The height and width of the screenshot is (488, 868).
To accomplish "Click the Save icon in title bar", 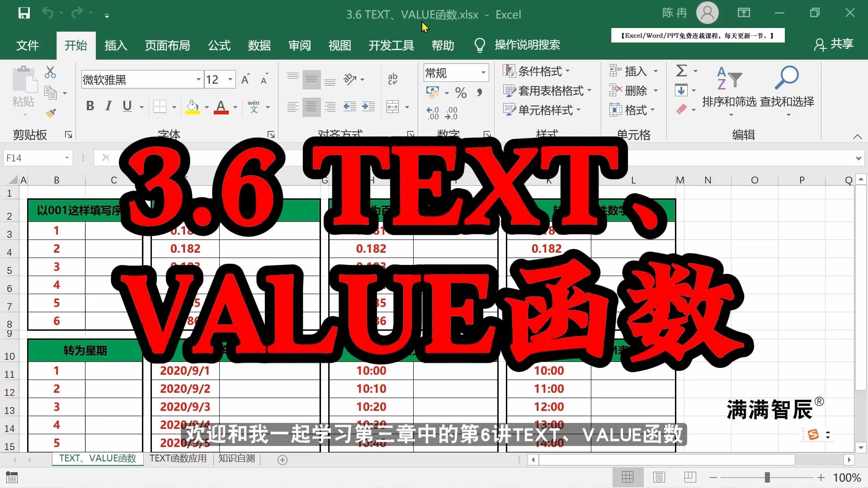I will tap(24, 13).
